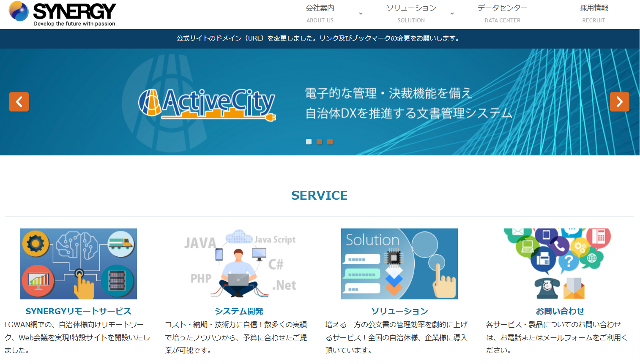640x364 pixels.
Task: Open the SYNERGYリモートサービス link
Action: [78, 311]
